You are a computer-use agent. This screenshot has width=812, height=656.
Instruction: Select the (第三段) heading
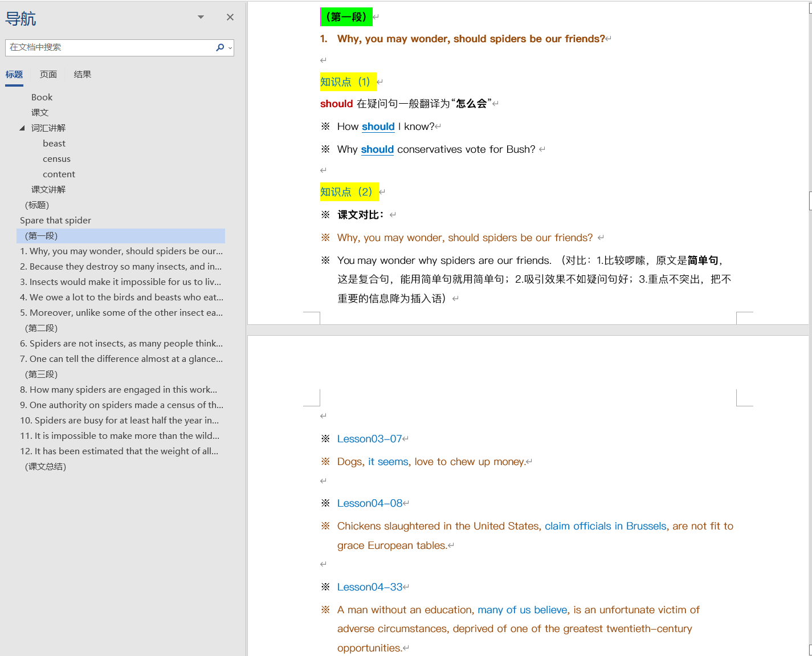pos(41,374)
